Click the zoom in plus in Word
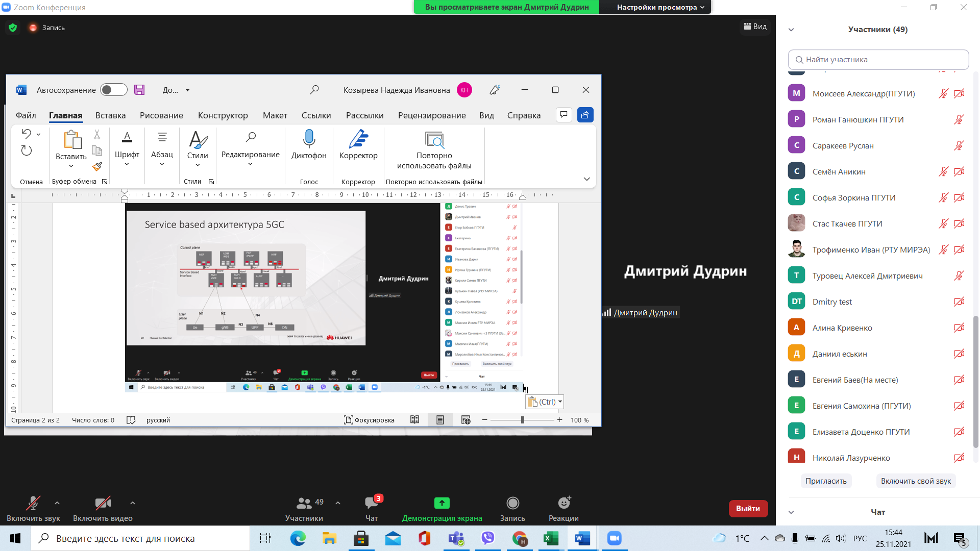Viewport: 980px width, 551px height. click(559, 420)
